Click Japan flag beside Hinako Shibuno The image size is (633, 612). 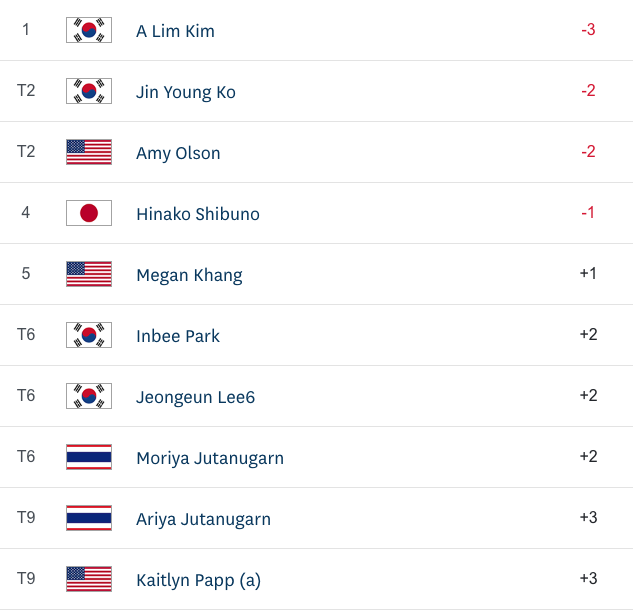(x=89, y=213)
